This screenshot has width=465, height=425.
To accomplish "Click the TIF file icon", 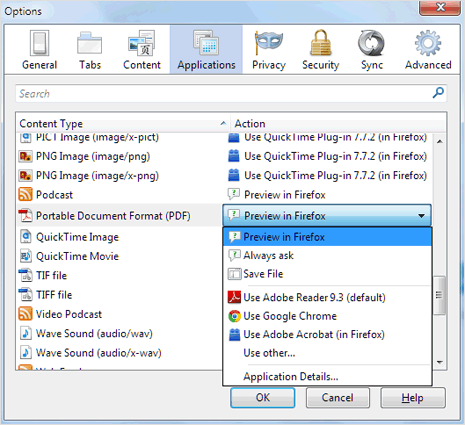I will tap(25, 275).
